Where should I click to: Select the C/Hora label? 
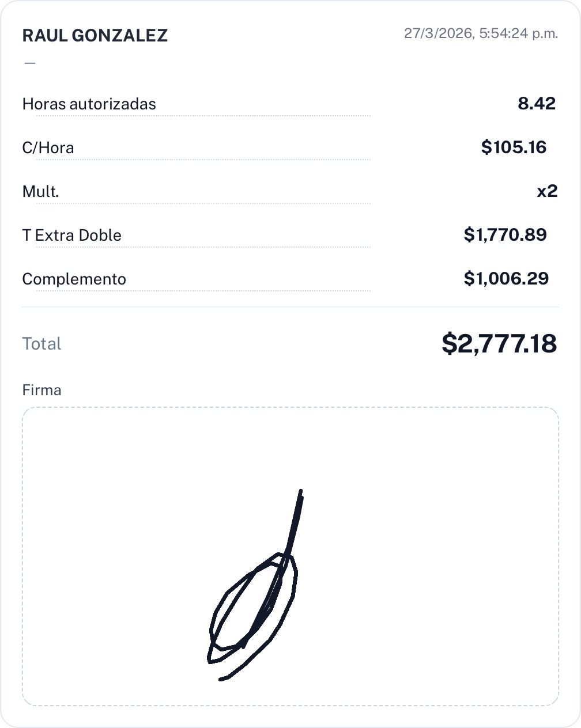click(x=48, y=148)
